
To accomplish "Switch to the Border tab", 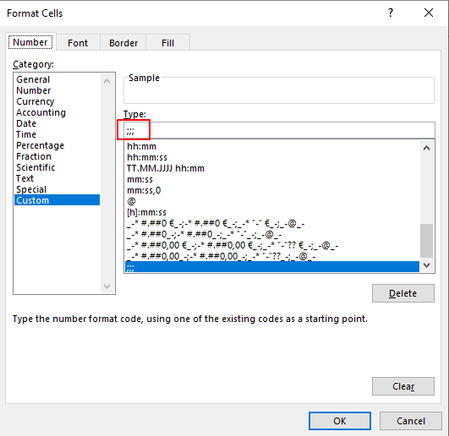I will pos(123,43).
